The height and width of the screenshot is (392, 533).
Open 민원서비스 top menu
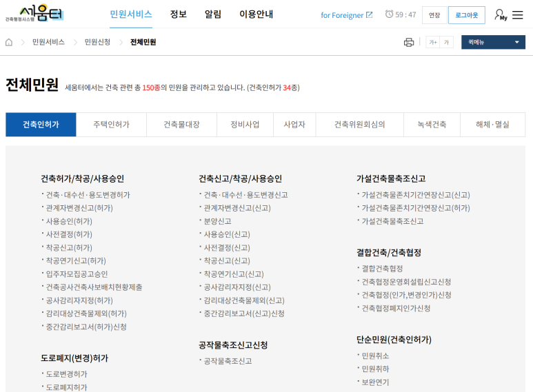[x=131, y=14]
